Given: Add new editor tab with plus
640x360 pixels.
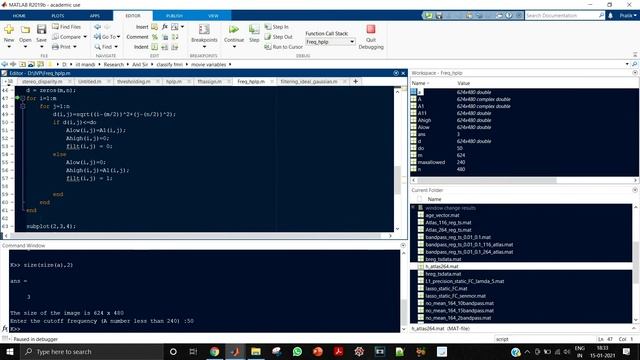Looking at the screenshot, I should [356, 81].
